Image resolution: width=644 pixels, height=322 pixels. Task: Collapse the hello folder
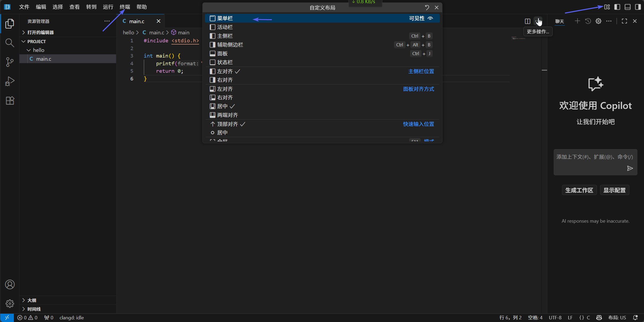pos(38,50)
